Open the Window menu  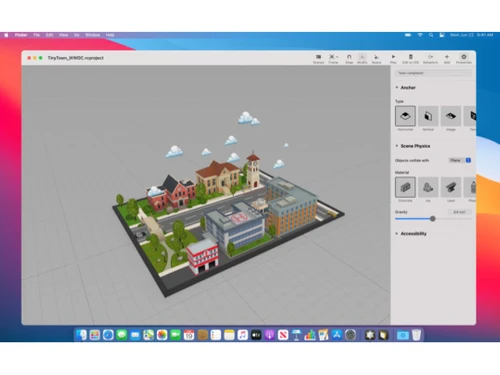[93, 35]
